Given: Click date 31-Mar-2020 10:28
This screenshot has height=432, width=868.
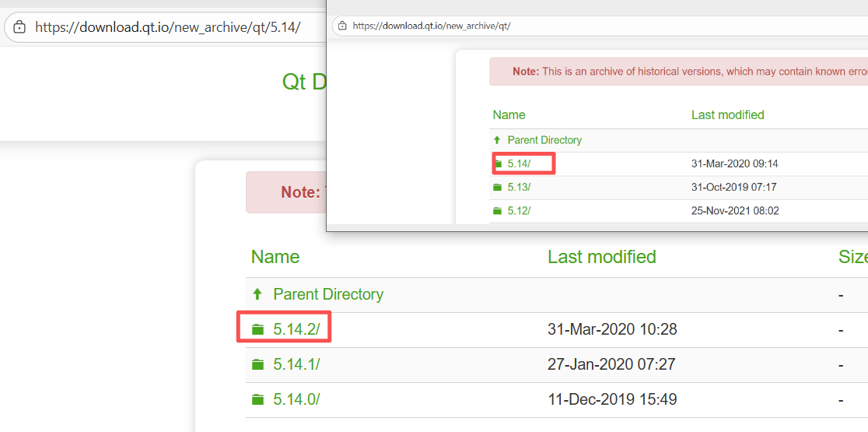Looking at the screenshot, I should point(612,329).
